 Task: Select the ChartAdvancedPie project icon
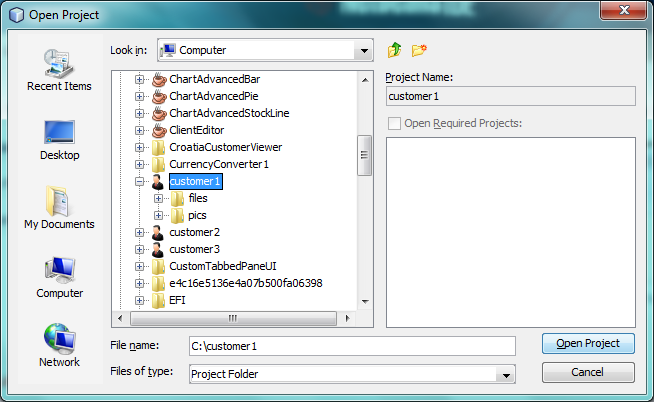tap(158, 96)
